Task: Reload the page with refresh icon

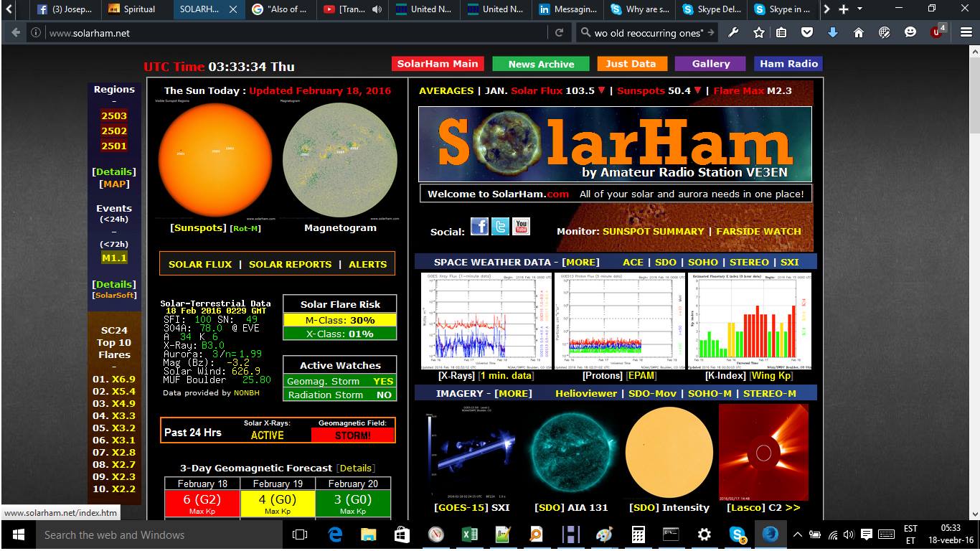Action: tap(560, 32)
